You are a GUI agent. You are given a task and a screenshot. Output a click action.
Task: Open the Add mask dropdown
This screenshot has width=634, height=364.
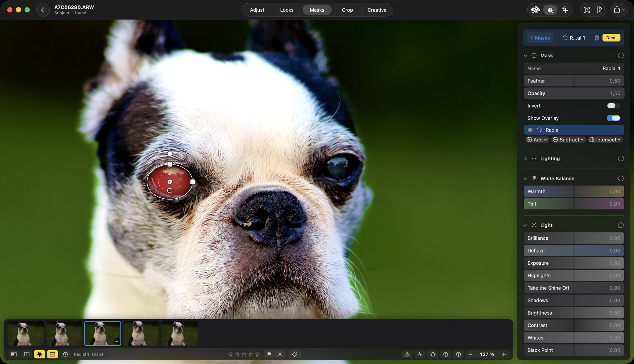pos(537,140)
